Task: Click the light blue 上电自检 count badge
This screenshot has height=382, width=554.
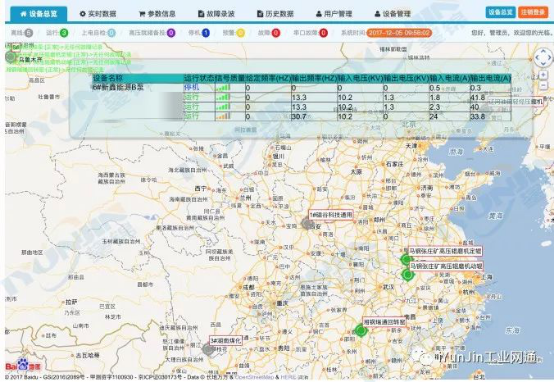Action: tap(111, 33)
